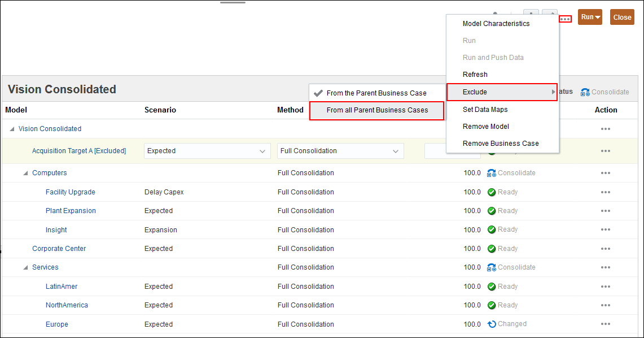
Task: Open the Run button dropdown
Action: (x=590, y=17)
